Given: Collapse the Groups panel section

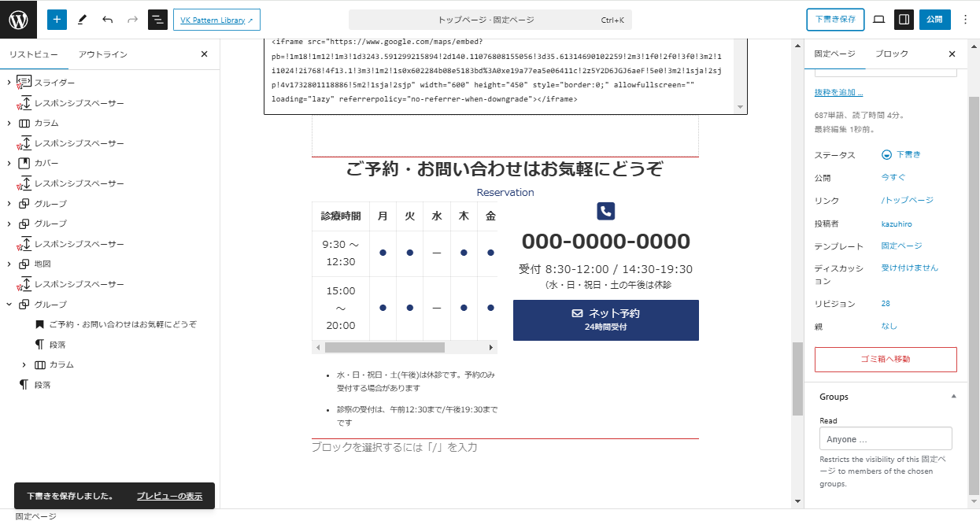Looking at the screenshot, I should tap(953, 397).
